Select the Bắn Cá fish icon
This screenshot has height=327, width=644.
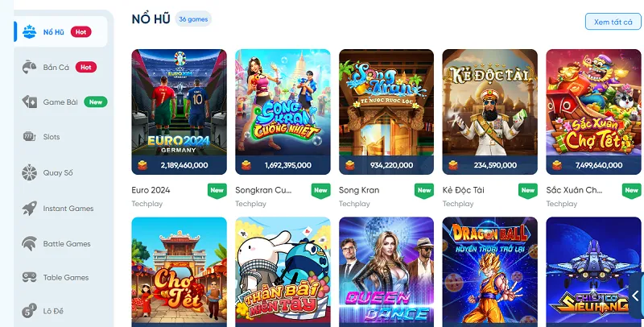pos(29,67)
